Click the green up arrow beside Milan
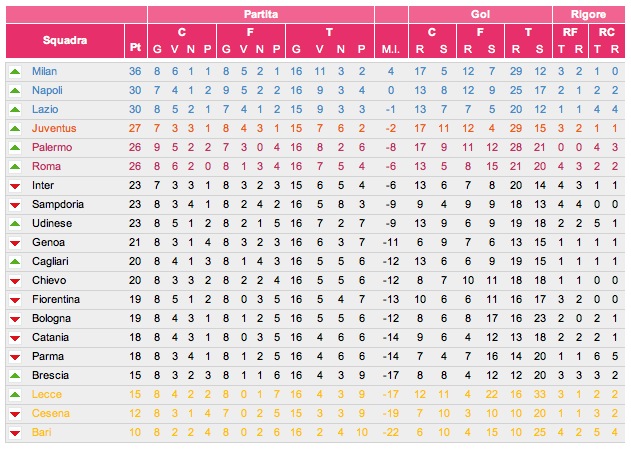 click(x=14, y=72)
